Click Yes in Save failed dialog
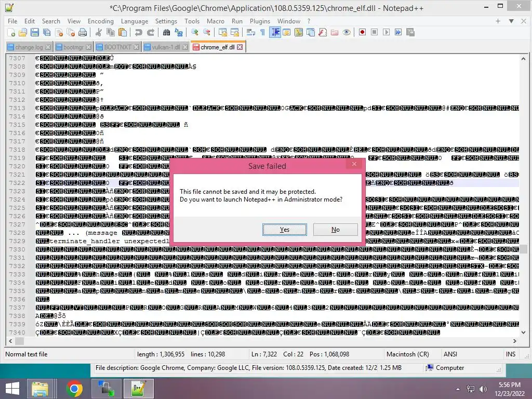The height and width of the screenshot is (399, 532). coord(284,230)
